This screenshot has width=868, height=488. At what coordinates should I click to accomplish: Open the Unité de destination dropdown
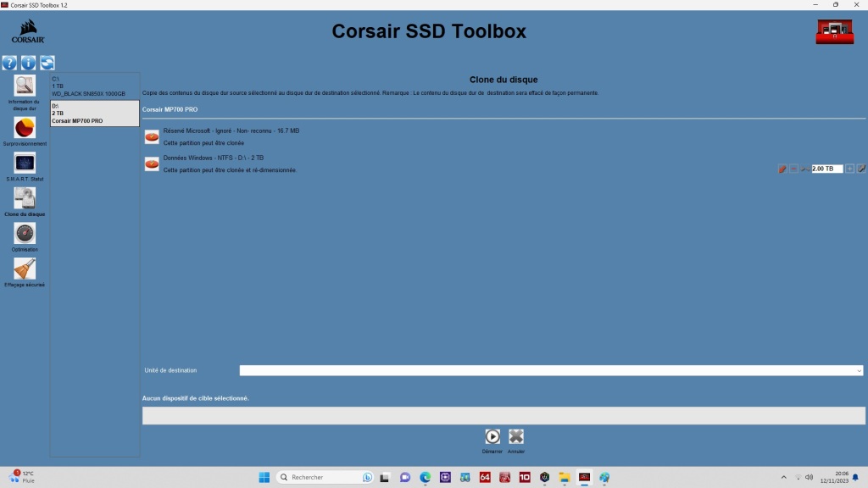[x=549, y=370]
